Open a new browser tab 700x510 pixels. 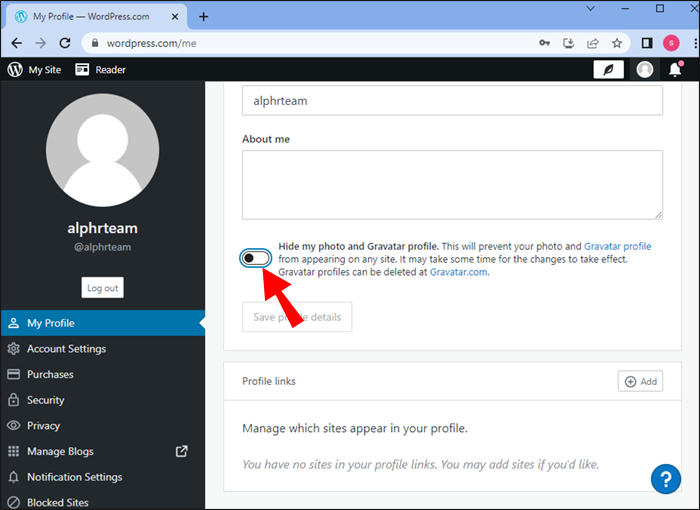204,17
